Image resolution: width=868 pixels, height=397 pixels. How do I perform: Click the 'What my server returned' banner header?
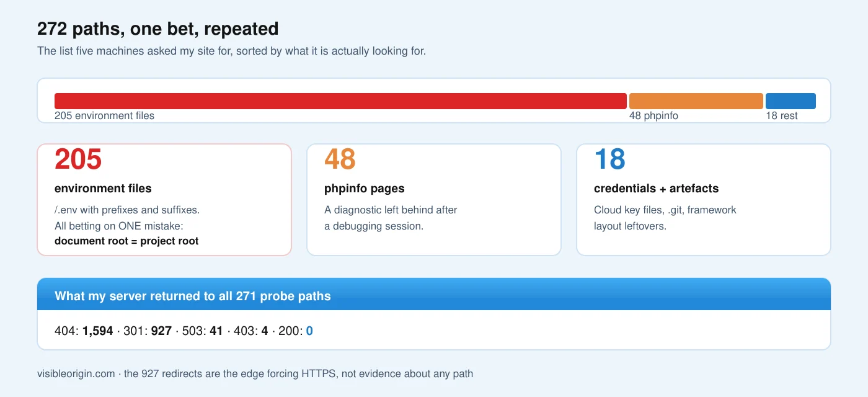434,295
